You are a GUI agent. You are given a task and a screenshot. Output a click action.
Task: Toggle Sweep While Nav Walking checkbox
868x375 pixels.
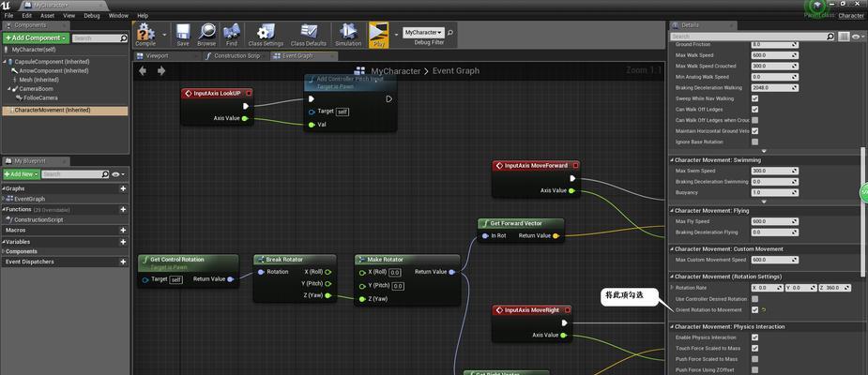(754, 98)
